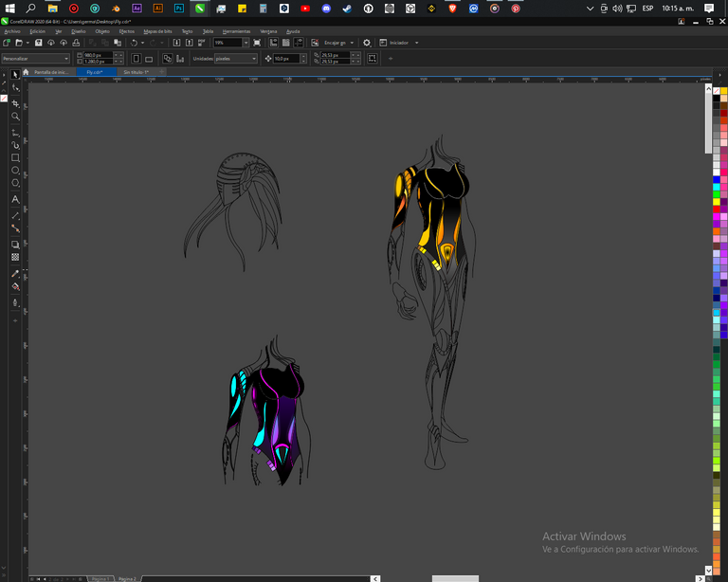The width and height of the screenshot is (728, 582).
Task: Select the Parallel Dimension line tool
Action: [15, 215]
